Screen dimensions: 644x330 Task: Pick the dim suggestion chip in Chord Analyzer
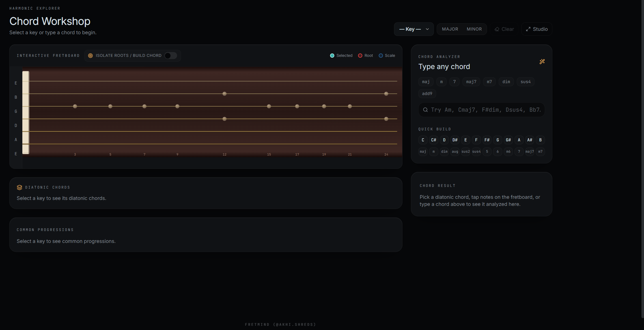[x=506, y=82]
